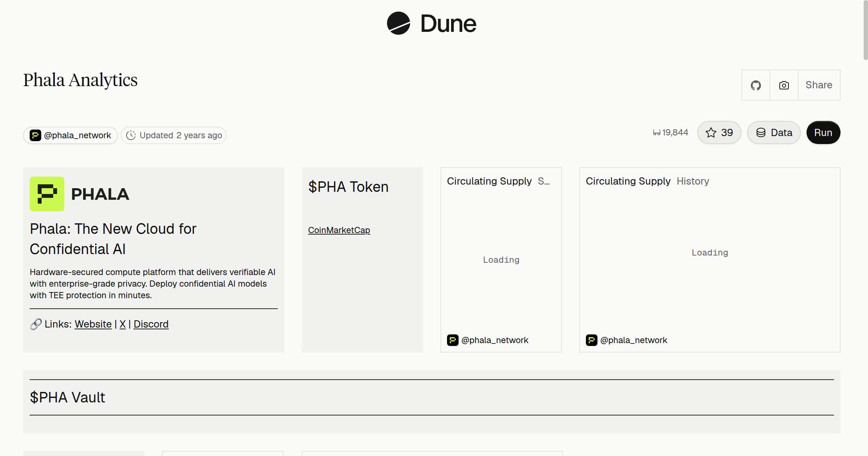Open the Discord link

151,324
